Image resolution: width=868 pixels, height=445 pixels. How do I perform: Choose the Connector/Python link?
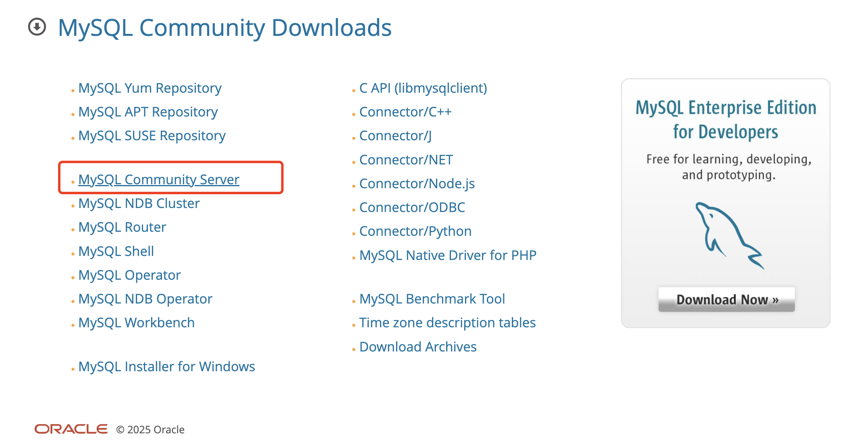415,231
